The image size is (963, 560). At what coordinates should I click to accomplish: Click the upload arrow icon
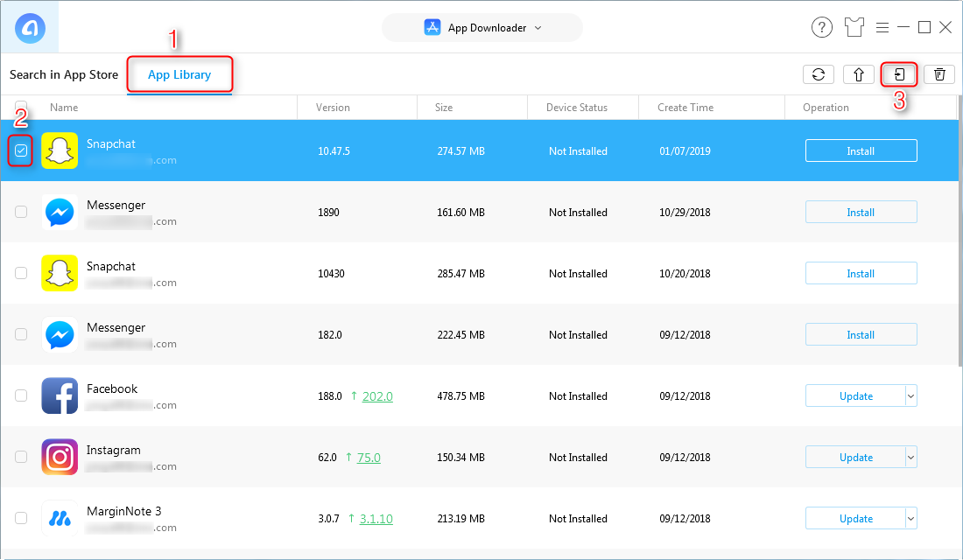(x=858, y=74)
